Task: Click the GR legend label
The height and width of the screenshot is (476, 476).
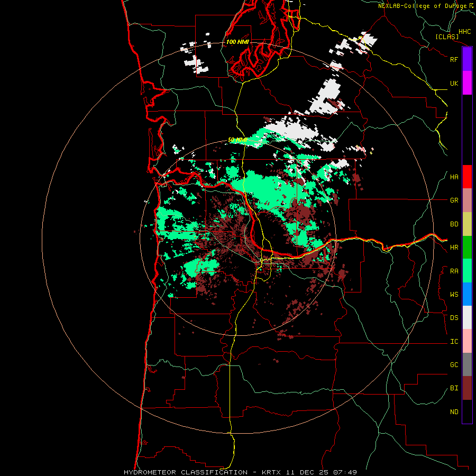Action: click(x=454, y=200)
